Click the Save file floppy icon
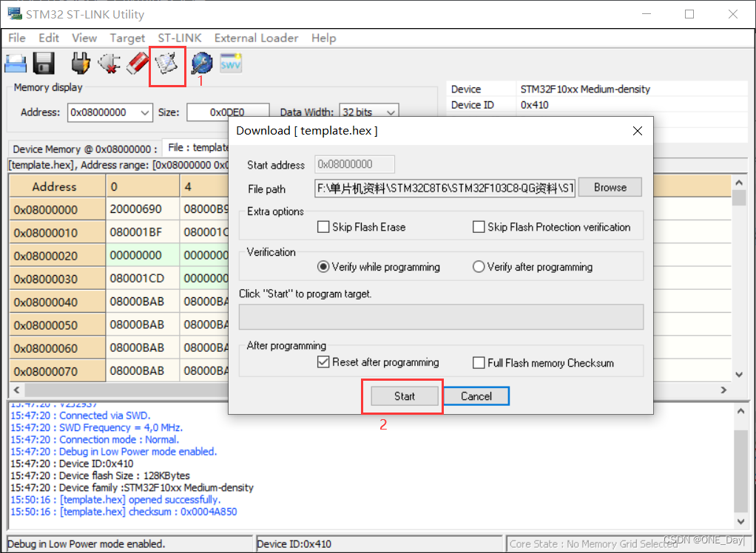The height and width of the screenshot is (553, 756). 44,64
